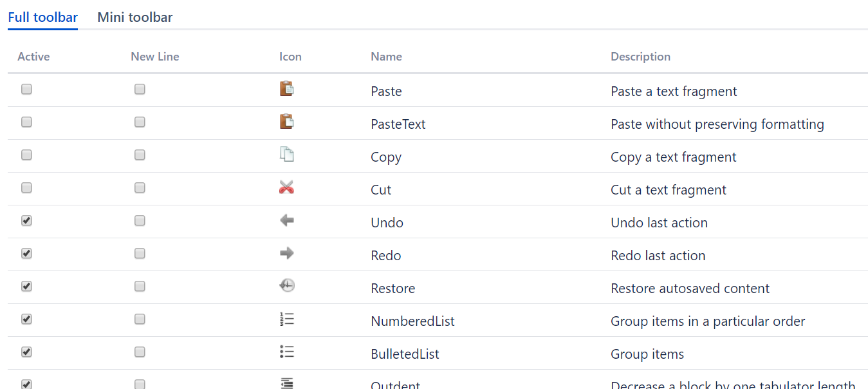This screenshot has width=868, height=389.
Task: Click the Copy documents icon
Action: [287, 155]
